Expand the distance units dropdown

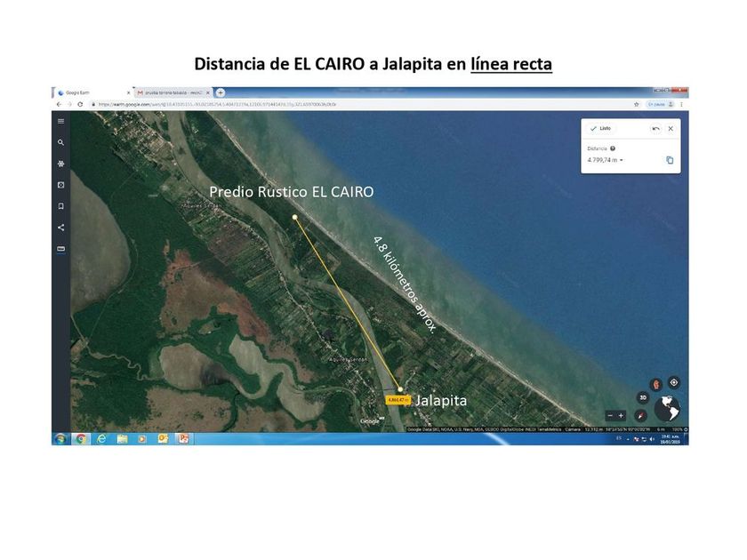tap(622, 160)
